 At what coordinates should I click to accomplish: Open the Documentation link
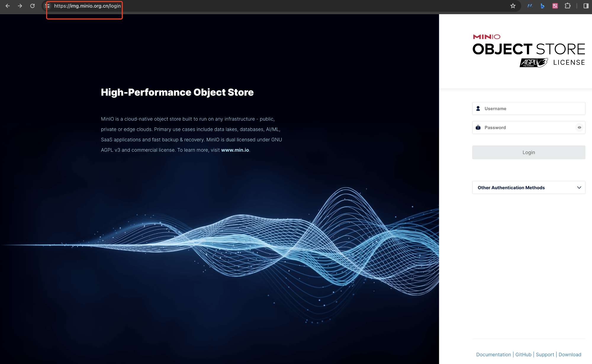pos(493,354)
